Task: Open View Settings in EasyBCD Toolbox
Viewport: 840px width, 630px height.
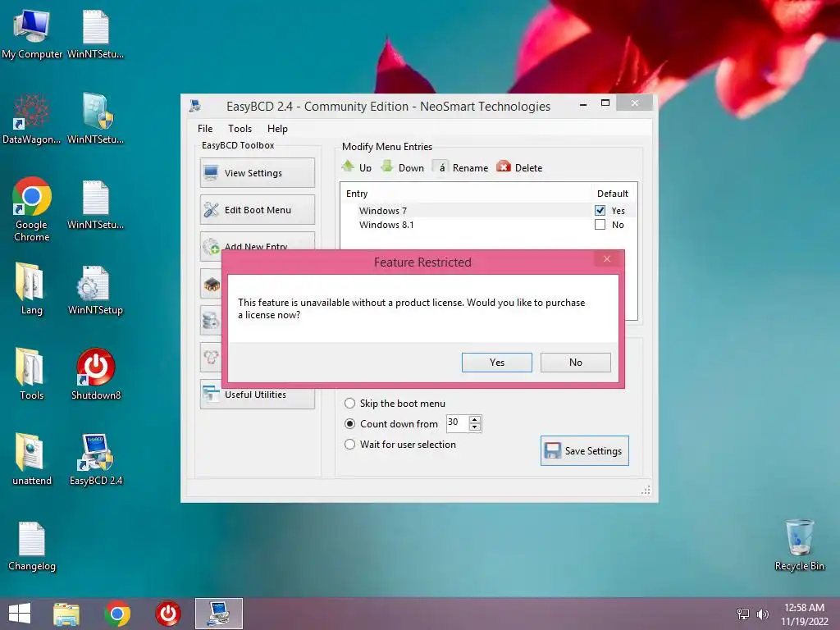Action: (x=257, y=172)
